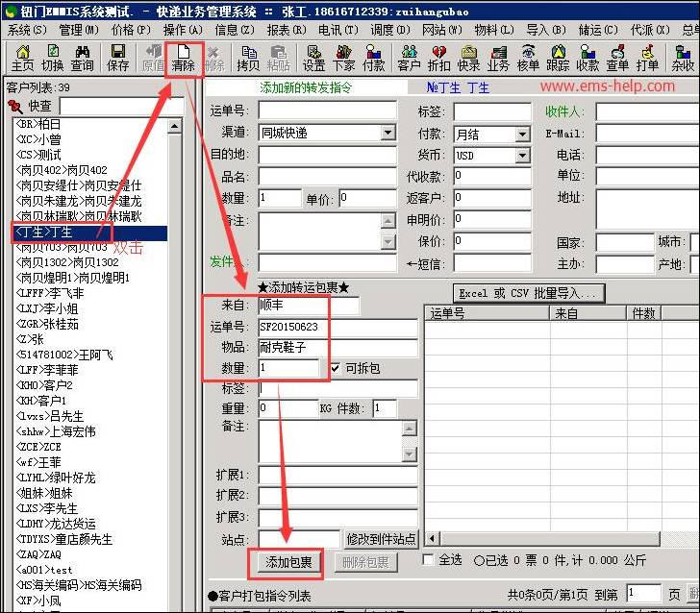
Task: Click the 核单 verify order icon
Action: pyautogui.click(x=528, y=59)
